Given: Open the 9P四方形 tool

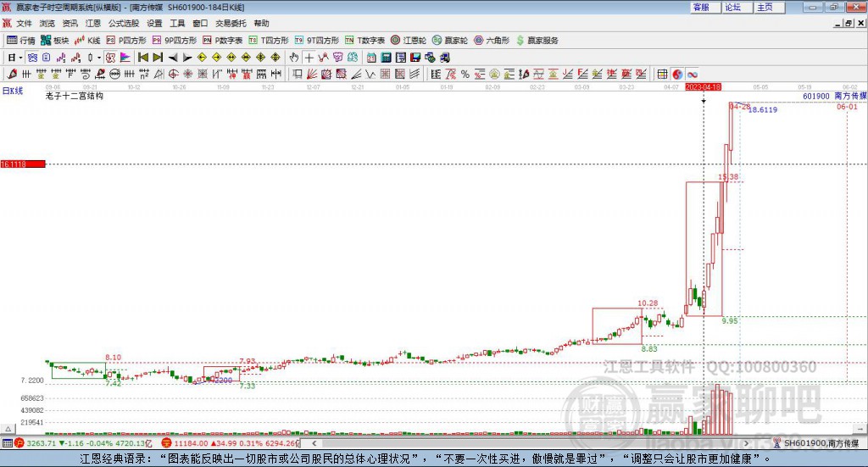Looking at the screenshot, I should click(175, 41).
